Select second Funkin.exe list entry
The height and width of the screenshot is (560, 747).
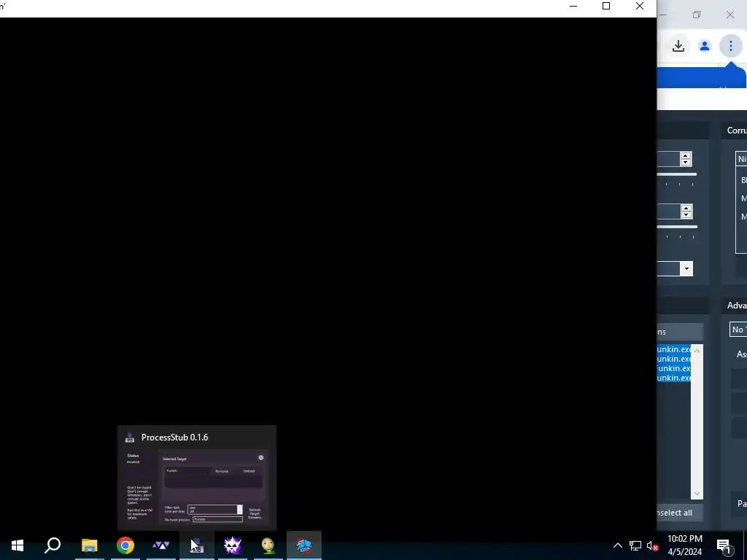673,359
